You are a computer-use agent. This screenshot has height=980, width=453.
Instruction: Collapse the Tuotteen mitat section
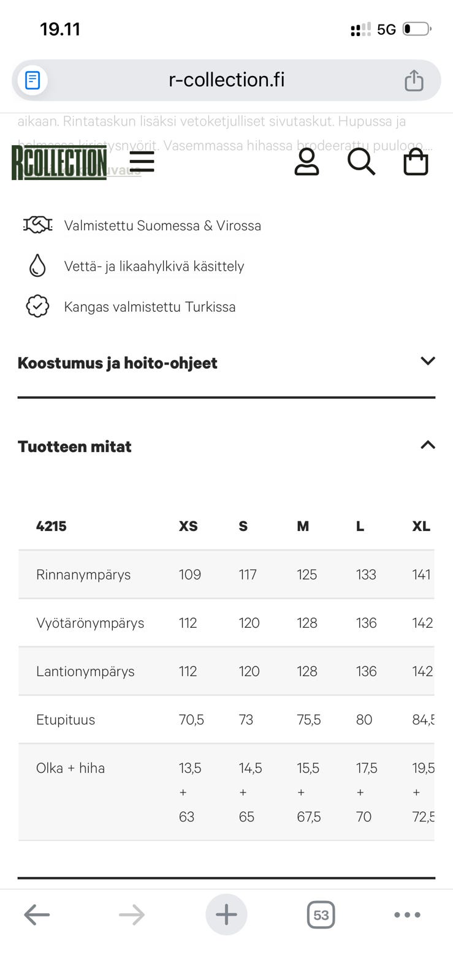[x=427, y=445]
